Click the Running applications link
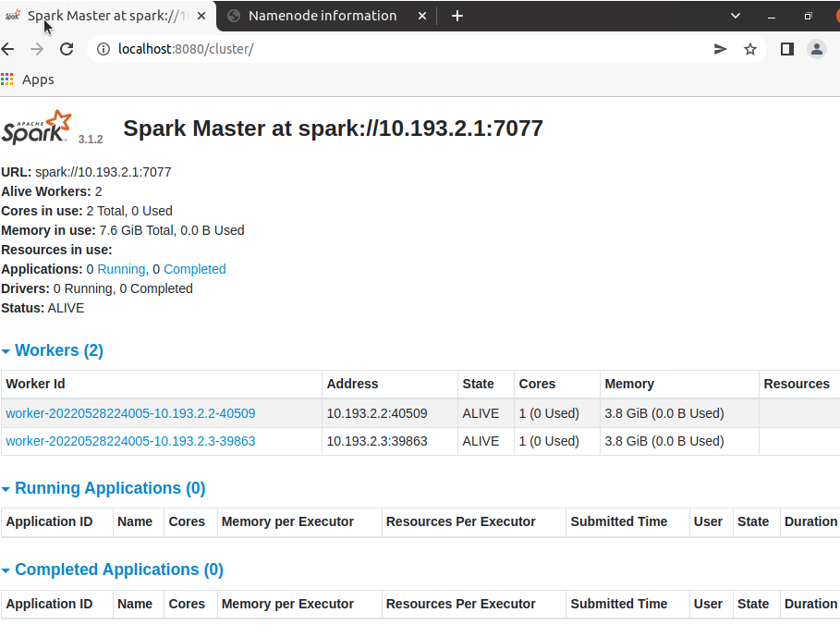This screenshot has height=637, width=840. point(120,269)
